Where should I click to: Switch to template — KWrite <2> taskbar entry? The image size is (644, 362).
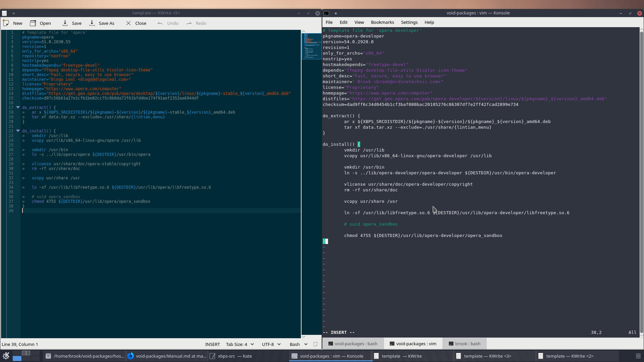click(577, 356)
